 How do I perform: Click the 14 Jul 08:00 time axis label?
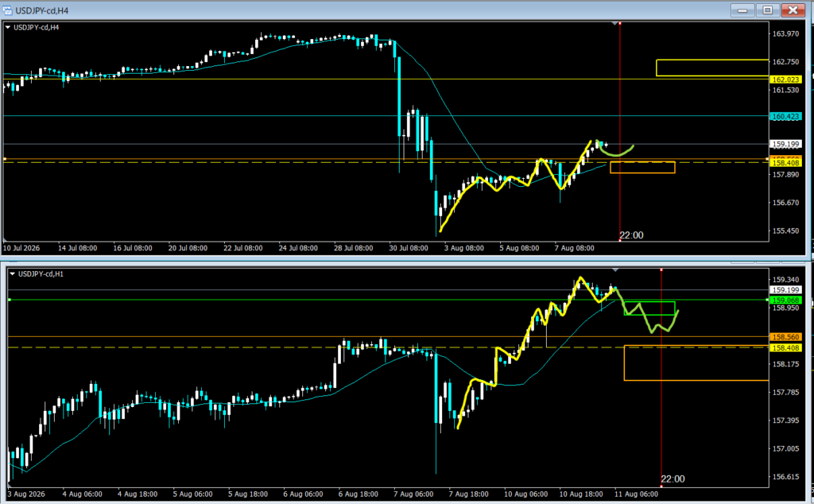pos(77,248)
